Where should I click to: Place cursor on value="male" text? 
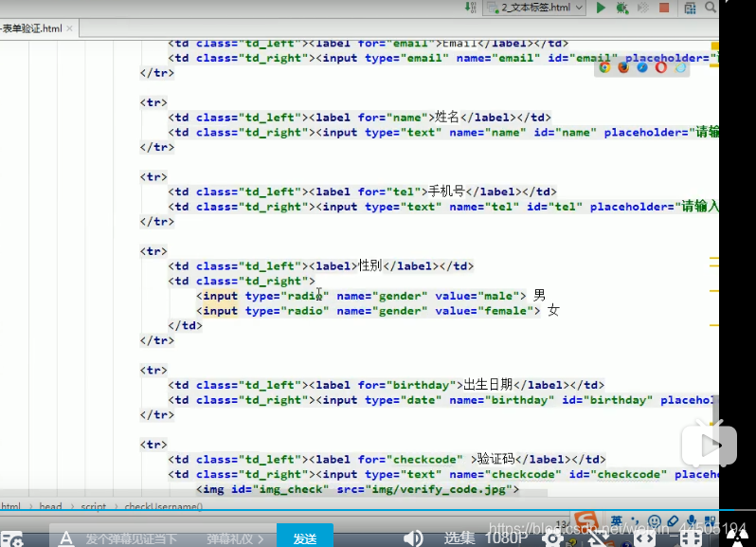(x=477, y=296)
